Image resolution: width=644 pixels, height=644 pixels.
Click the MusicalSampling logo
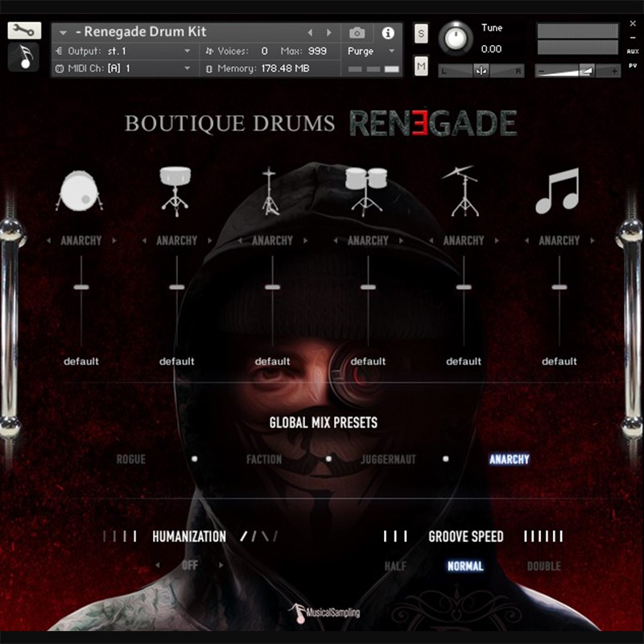(x=324, y=613)
